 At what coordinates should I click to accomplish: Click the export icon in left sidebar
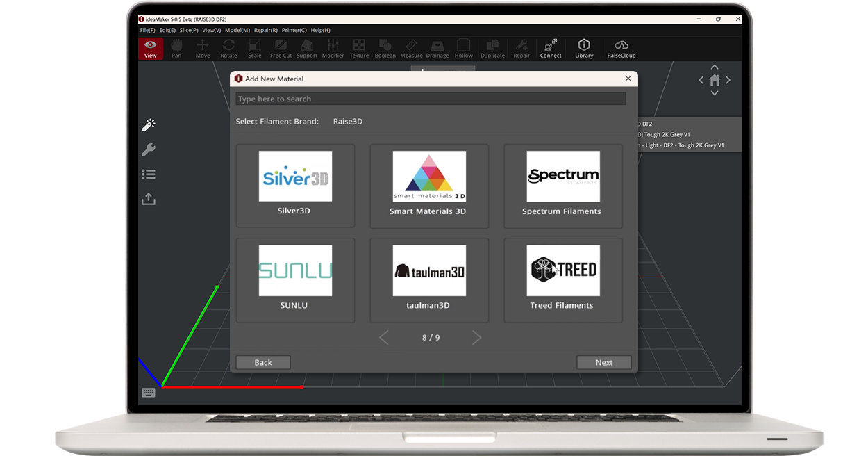click(x=149, y=199)
